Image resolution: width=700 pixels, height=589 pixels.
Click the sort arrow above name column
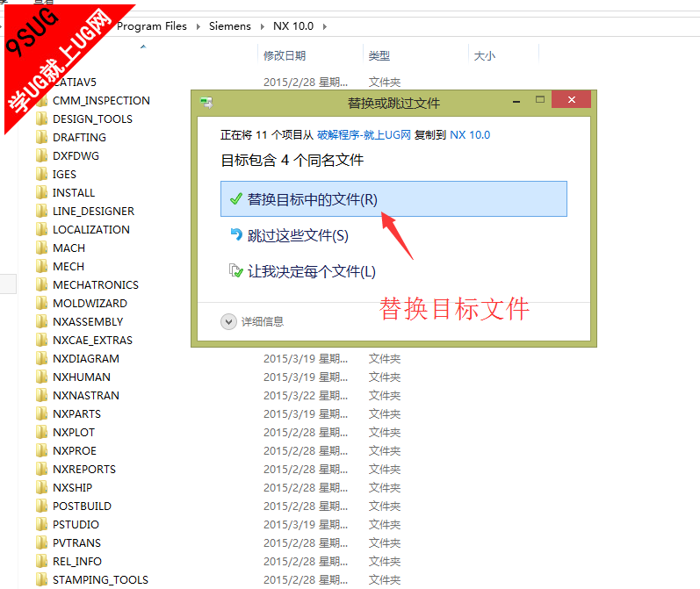(143, 47)
